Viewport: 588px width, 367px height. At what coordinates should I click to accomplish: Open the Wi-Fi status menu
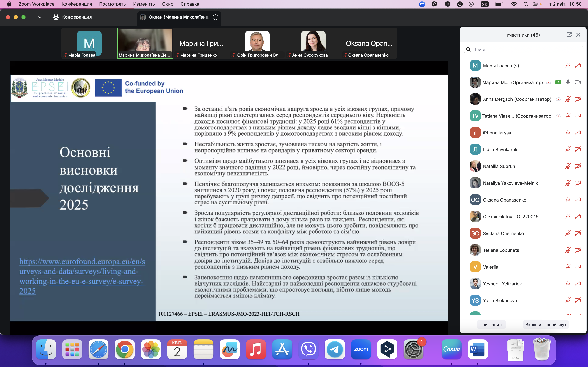pos(514,4)
